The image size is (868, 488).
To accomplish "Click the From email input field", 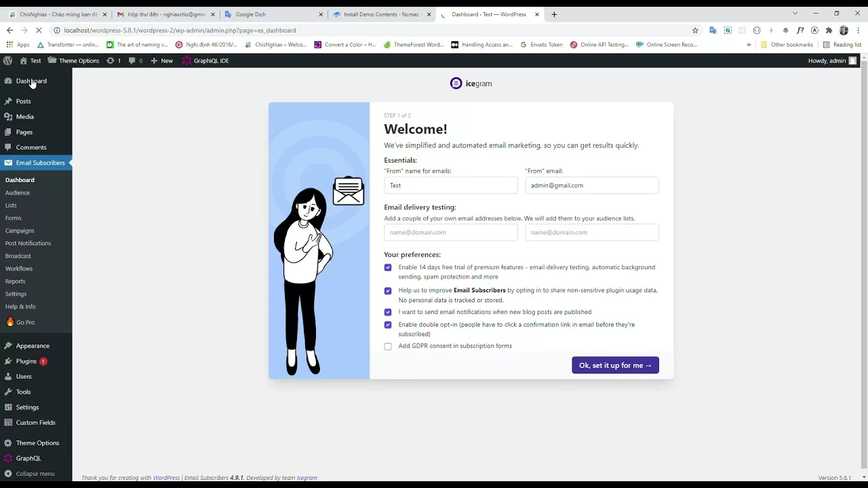I will point(592,186).
